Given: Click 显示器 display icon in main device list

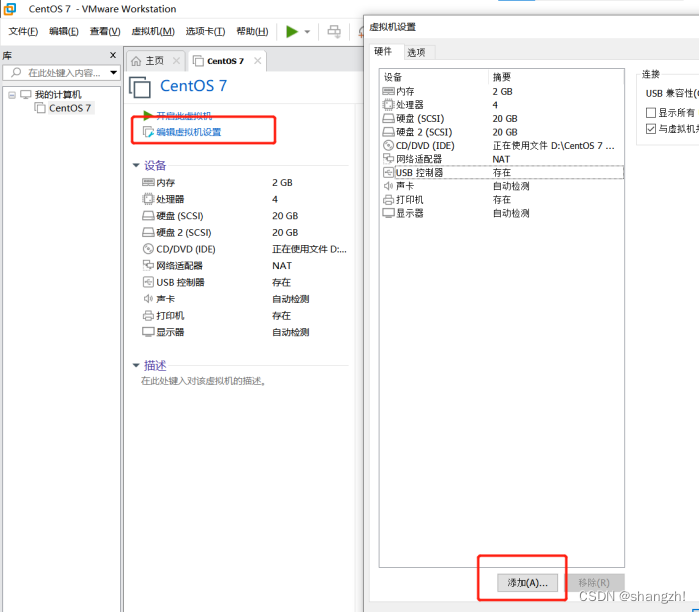Looking at the screenshot, I should pos(148,332).
